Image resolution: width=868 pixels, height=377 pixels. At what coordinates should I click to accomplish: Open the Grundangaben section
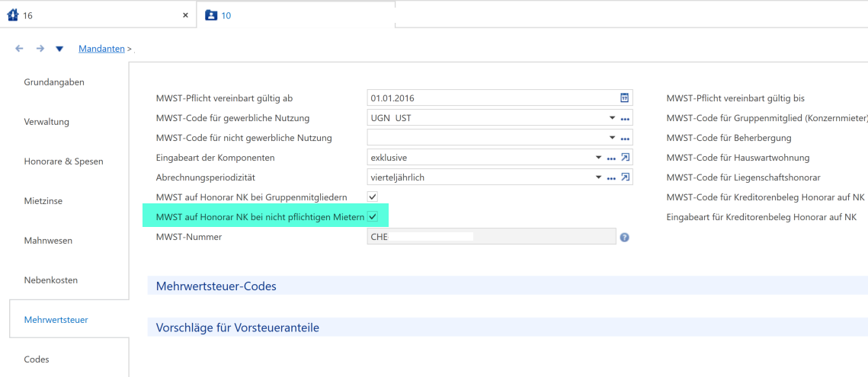[54, 82]
